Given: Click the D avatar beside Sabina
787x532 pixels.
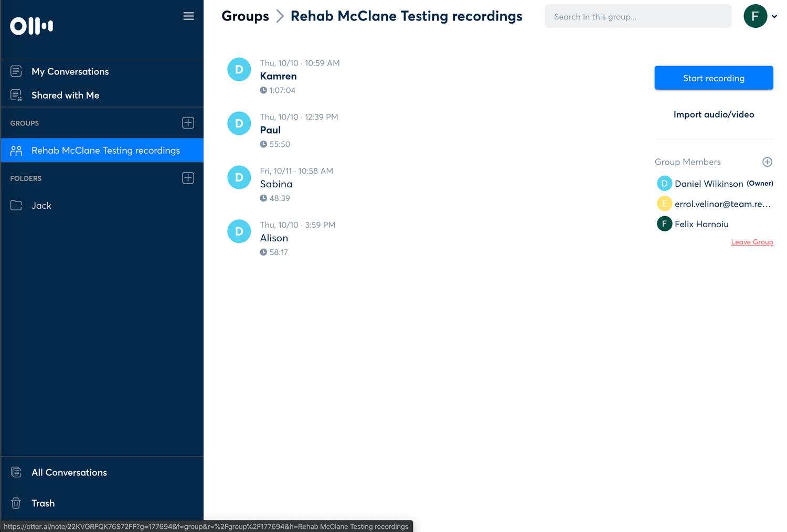Looking at the screenshot, I should [x=239, y=177].
